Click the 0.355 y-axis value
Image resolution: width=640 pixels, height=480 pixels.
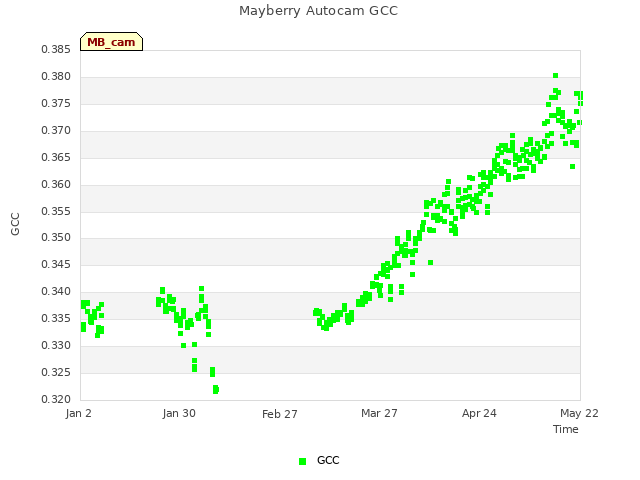[x=56, y=211]
